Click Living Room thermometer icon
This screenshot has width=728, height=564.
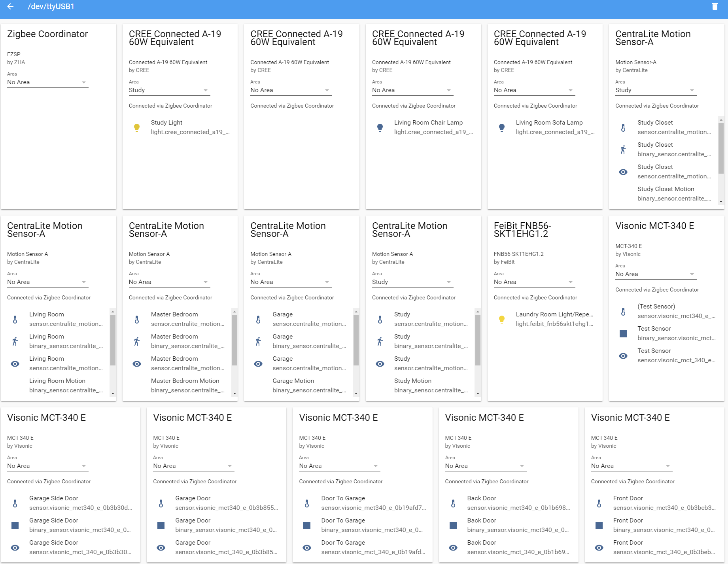[15, 319]
